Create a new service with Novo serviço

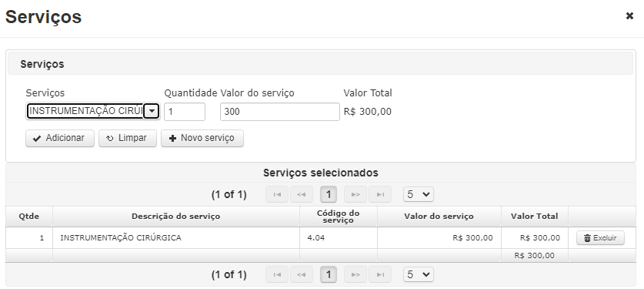pyautogui.click(x=202, y=138)
